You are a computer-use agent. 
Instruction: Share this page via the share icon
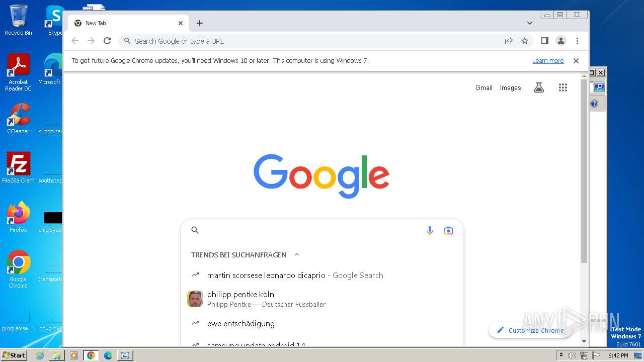[509, 41]
